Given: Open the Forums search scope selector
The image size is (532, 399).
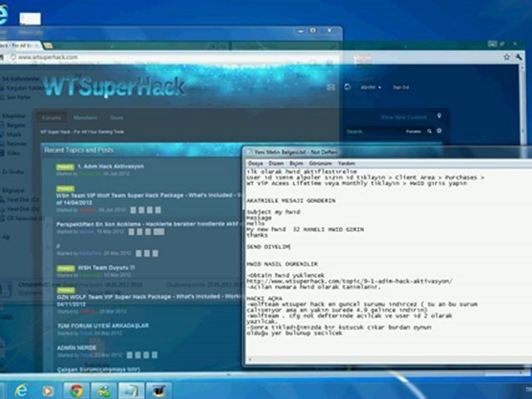Looking at the screenshot, I should pos(413,131).
